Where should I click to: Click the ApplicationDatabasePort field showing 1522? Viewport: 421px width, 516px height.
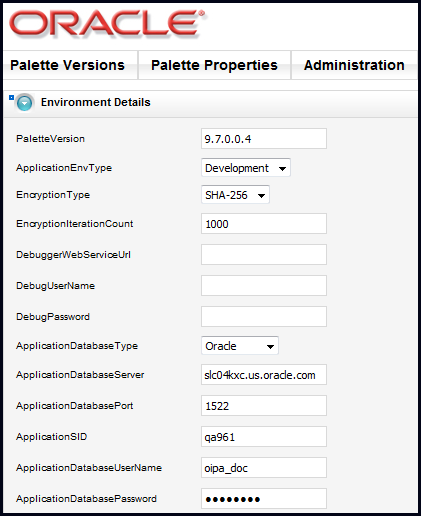[x=264, y=406]
